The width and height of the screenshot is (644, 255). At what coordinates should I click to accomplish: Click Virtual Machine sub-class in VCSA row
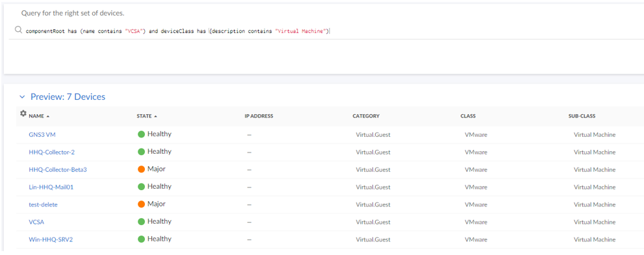(595, 222)
